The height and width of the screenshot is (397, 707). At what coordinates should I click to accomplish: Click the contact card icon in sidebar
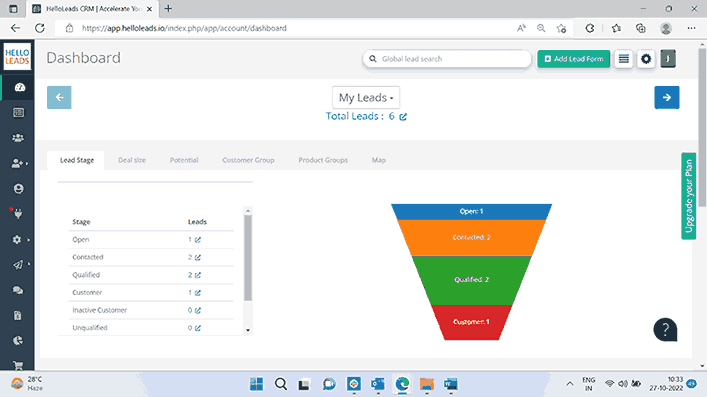pos(18,112)
